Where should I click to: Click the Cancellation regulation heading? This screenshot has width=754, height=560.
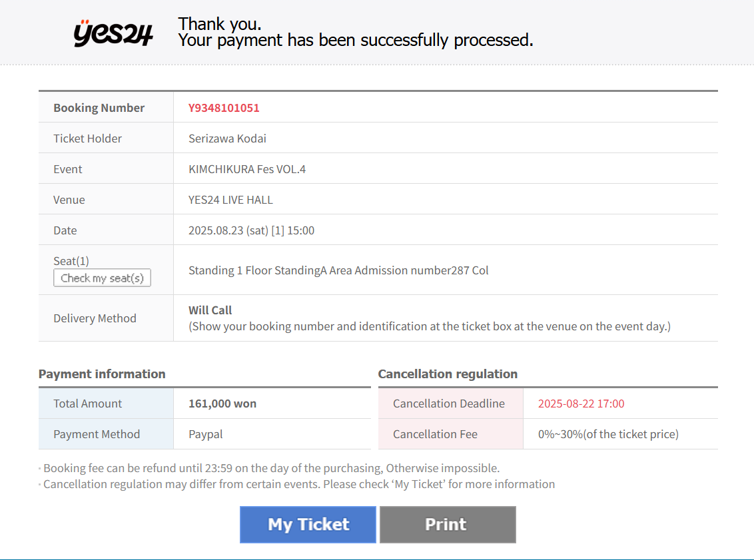point(448,374)
